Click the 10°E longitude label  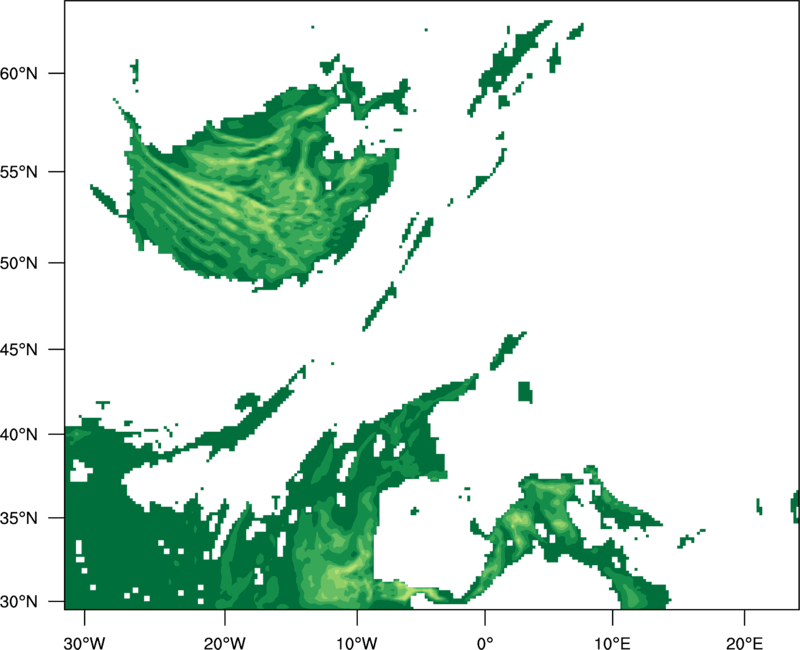pos(612,643)
